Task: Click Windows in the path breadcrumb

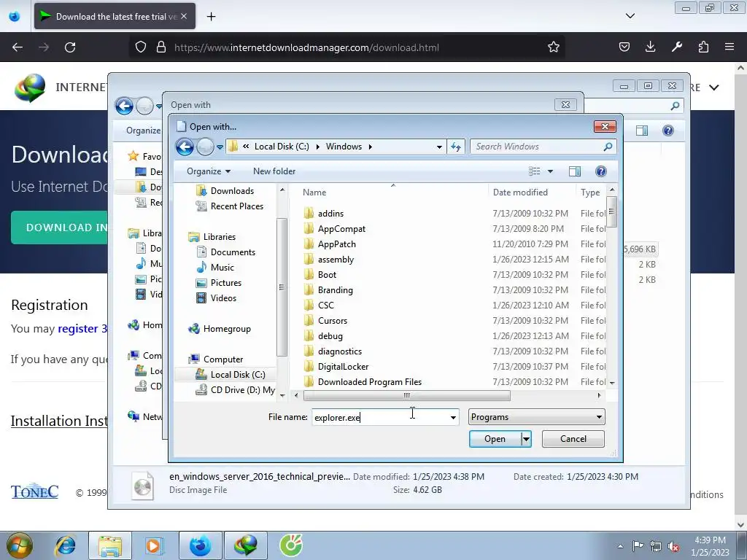Action: (344, 147)
